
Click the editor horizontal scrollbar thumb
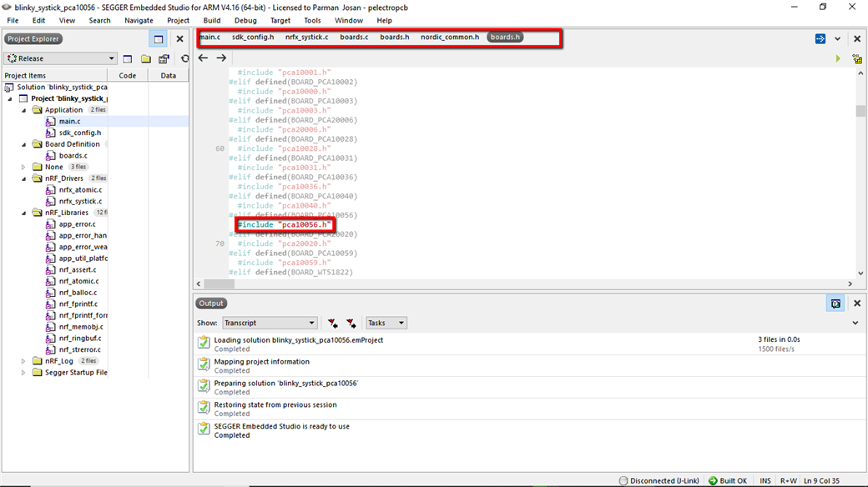pos(220,284)
